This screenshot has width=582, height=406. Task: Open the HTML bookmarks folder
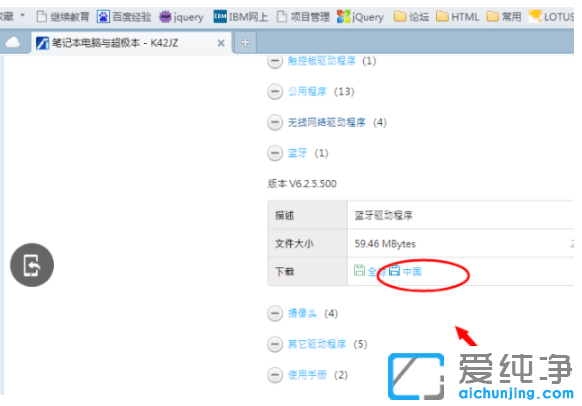[457, 17]
